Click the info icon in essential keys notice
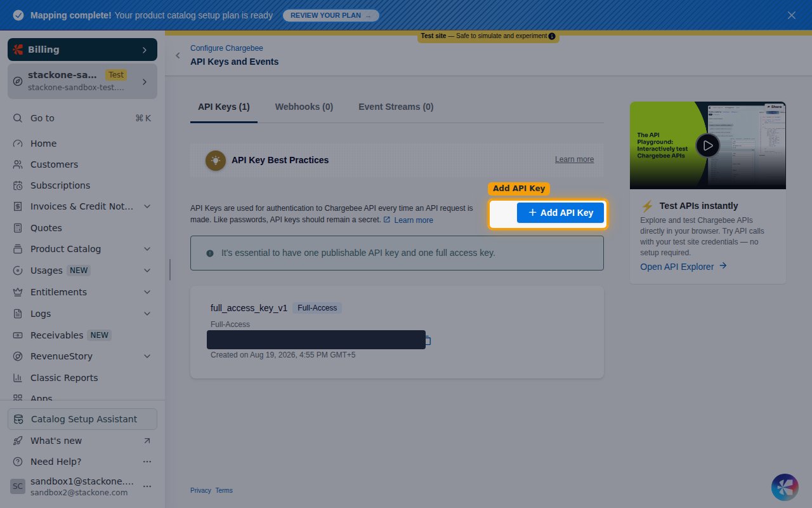This screenshot has height=508, width=812. click(x=210, y=253)
